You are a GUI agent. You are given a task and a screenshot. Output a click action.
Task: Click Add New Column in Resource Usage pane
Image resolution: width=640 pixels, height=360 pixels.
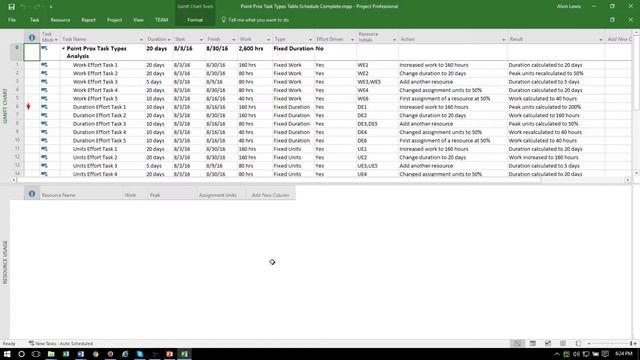[x=271, y=195]
